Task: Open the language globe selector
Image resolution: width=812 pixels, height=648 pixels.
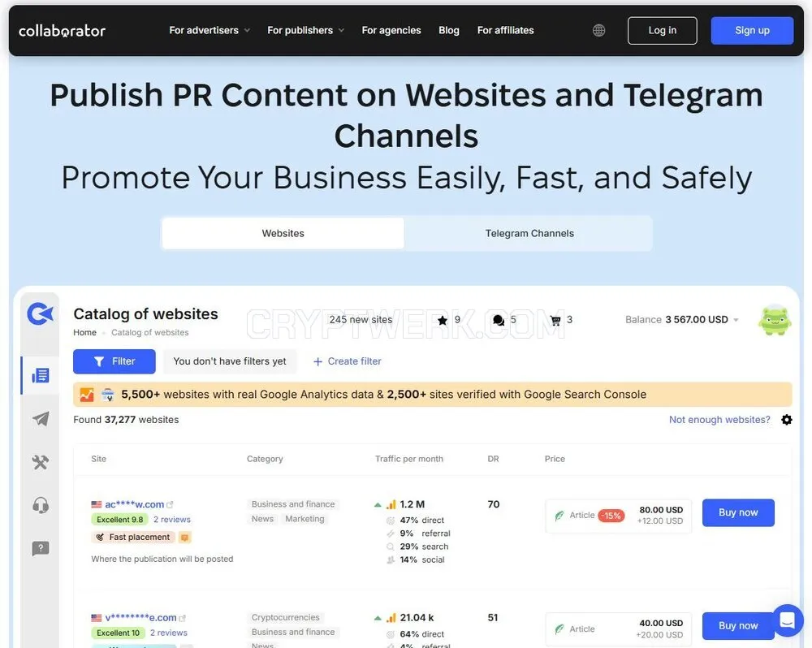Action: [x=598, y=31]
